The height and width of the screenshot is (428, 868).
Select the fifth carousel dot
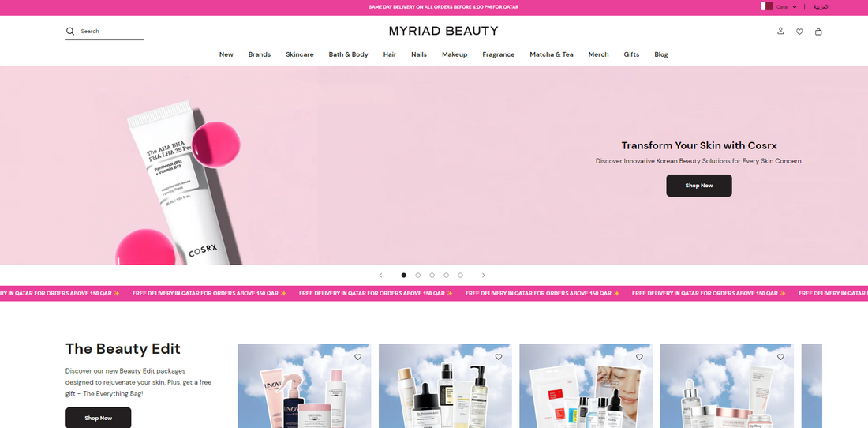click(x=460, y=275)
